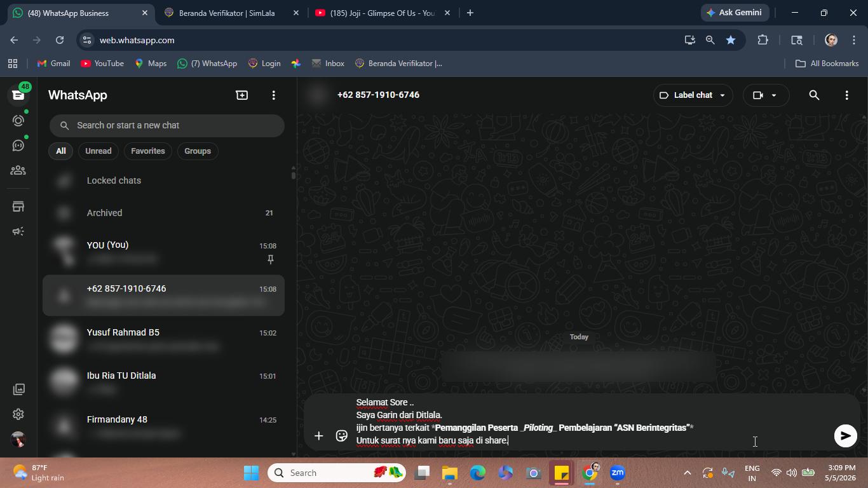Send the typed message with send icon
Image resolution: width=868 pixels, height=488 pixels.
click(845, 436)
